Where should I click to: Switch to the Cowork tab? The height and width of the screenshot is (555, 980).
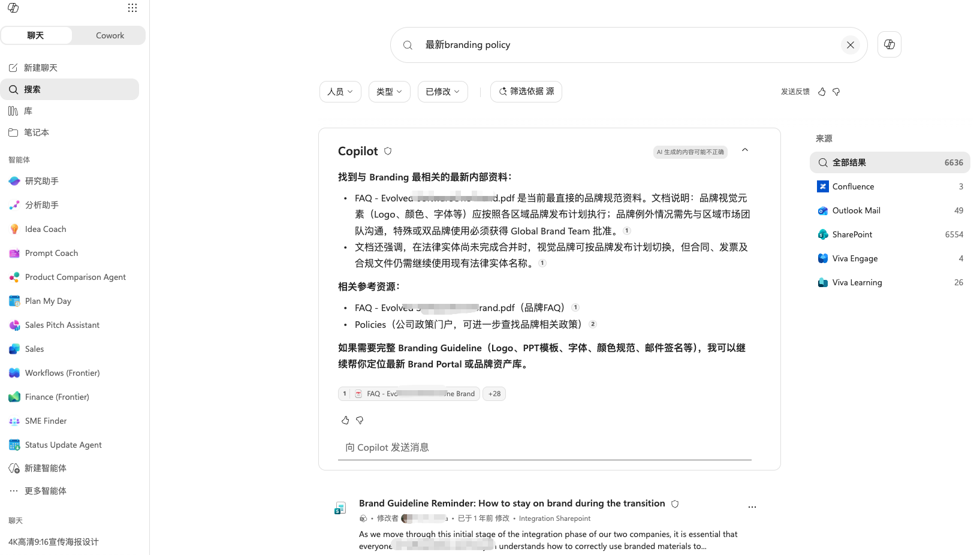click(x=110, y=35)
